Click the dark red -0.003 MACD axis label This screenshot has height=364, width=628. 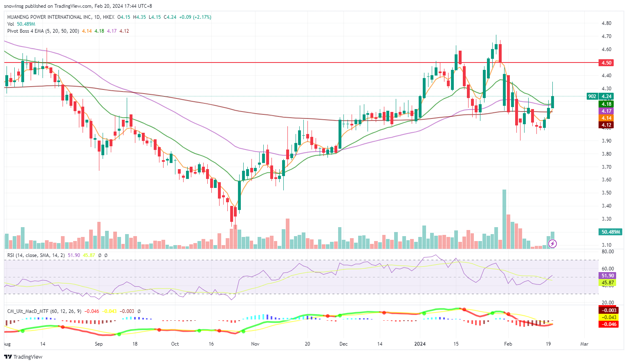[608, 310]
